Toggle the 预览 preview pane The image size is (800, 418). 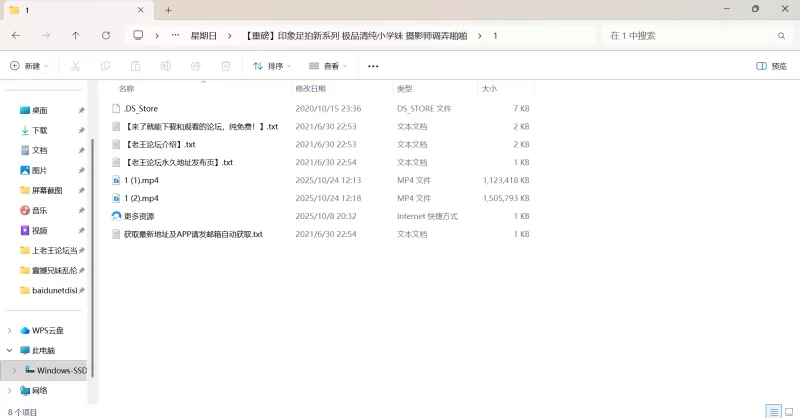tap(771, 66)
